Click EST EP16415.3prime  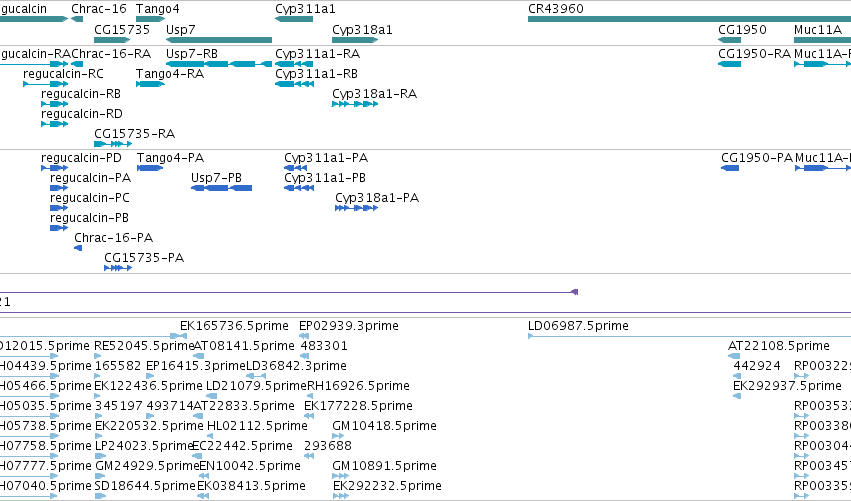pos(196,365)
